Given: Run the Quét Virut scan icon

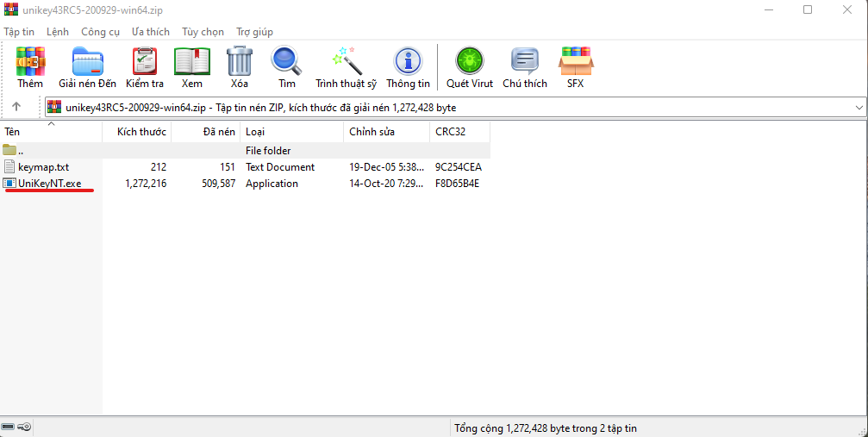Looking at the screenshot, I should click(x=470, y=62).
